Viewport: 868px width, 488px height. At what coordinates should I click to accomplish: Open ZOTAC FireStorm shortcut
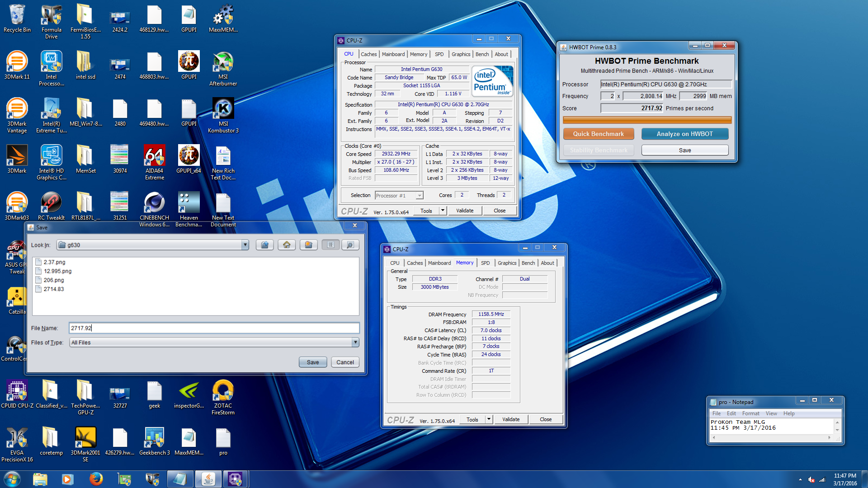[223, 398]
